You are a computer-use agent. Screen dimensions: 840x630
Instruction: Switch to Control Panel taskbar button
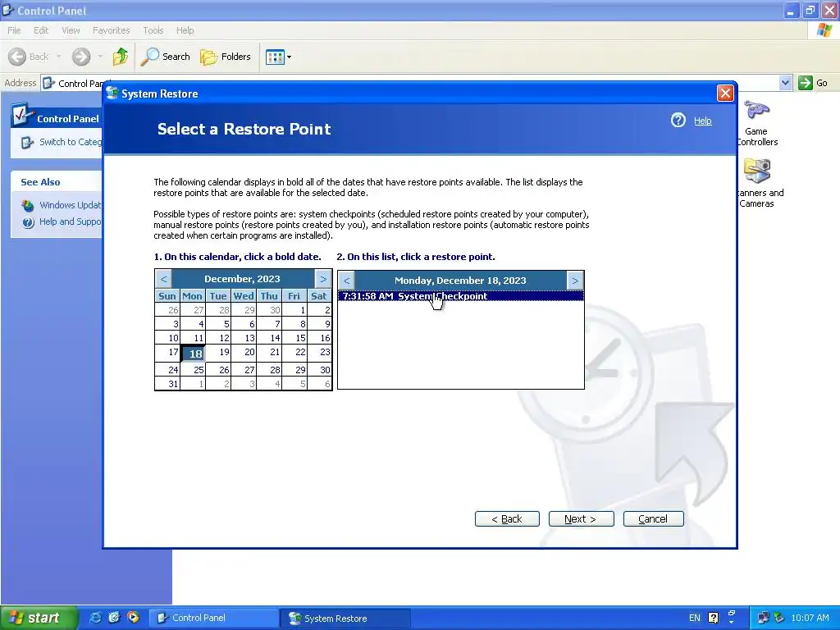[x=213, y=618]
